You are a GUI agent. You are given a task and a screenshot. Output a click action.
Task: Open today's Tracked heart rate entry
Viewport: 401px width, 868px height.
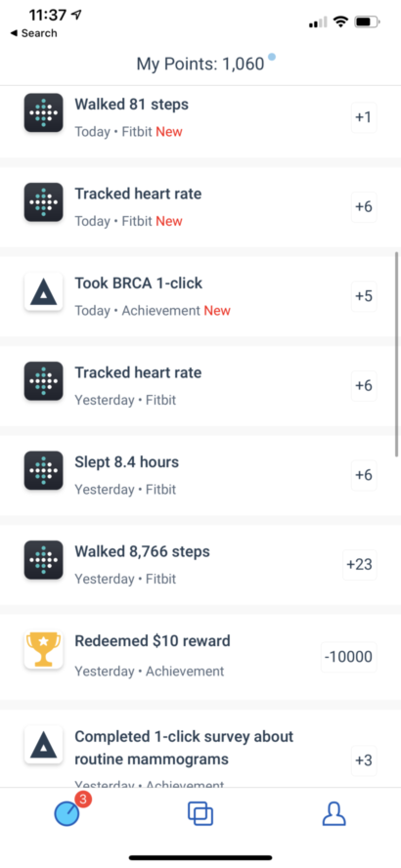(200, 207)
